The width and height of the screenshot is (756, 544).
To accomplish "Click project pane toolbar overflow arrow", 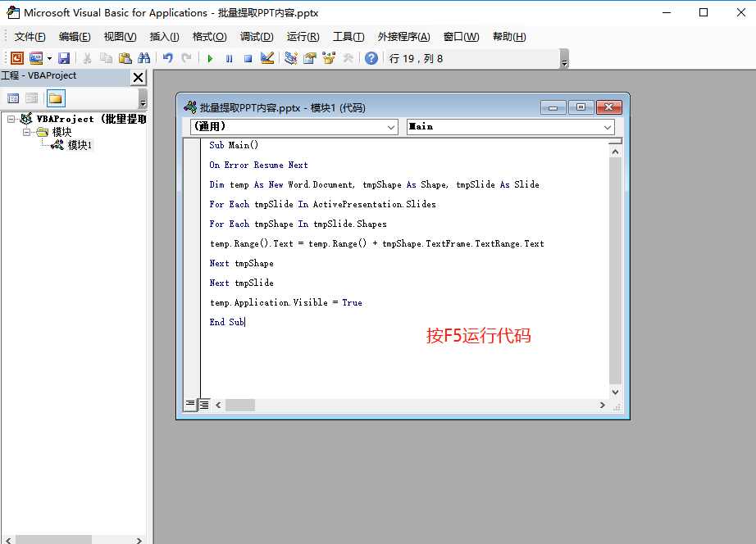I will tap(143, 99).
